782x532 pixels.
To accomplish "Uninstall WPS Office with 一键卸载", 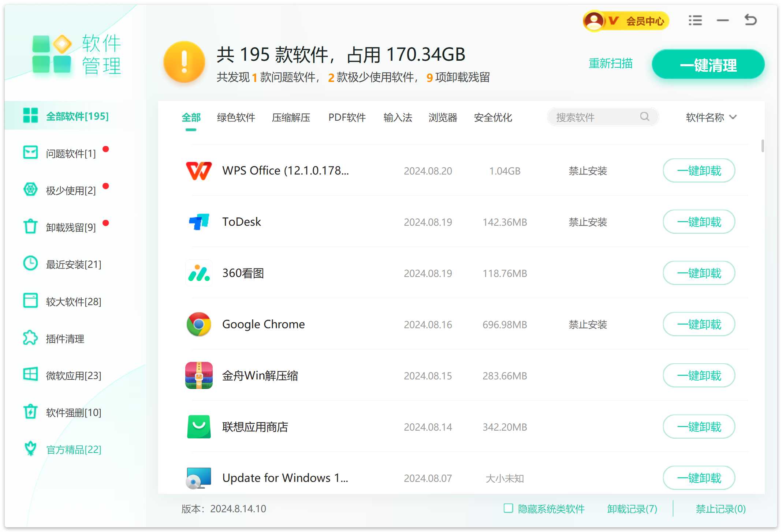I will [699, 171].
